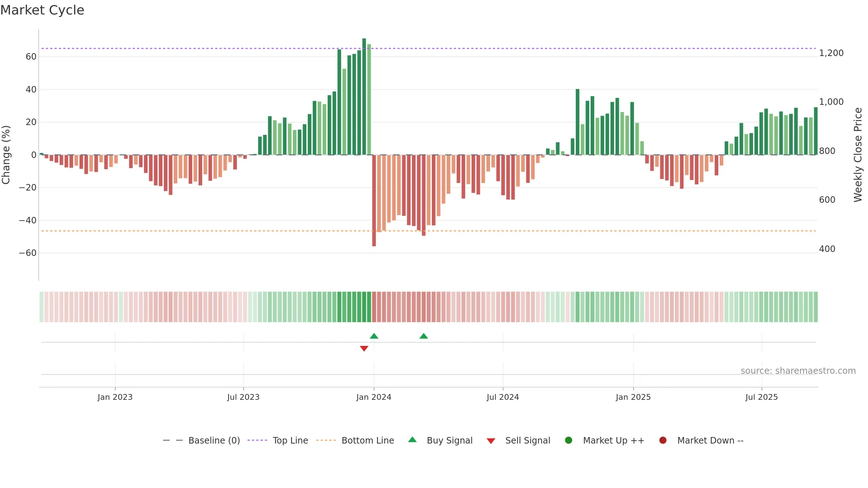
Task: Toggle the Buy Signal legend entry
Action: coord(440,440)
